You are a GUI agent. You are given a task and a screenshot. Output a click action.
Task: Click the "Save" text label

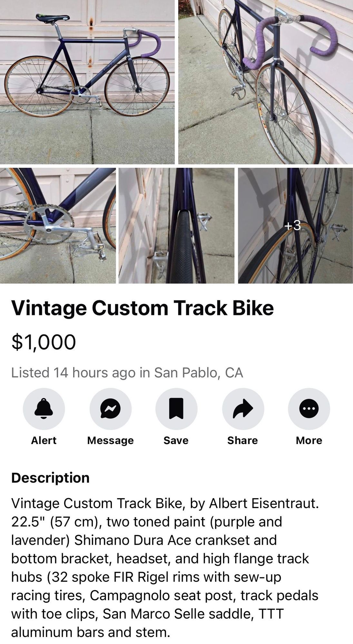pyautogui.click(x=176, y=440)
